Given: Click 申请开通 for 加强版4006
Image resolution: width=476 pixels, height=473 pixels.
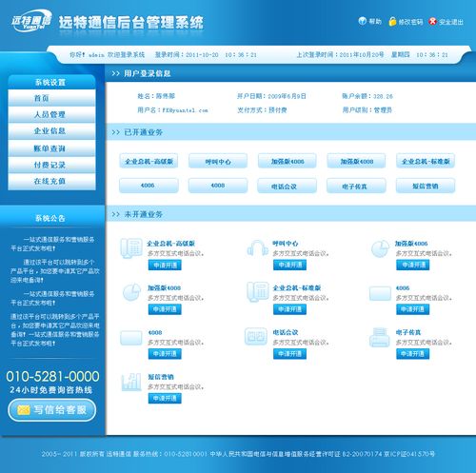Looking at the screenshot, I should tap(413, 265).
